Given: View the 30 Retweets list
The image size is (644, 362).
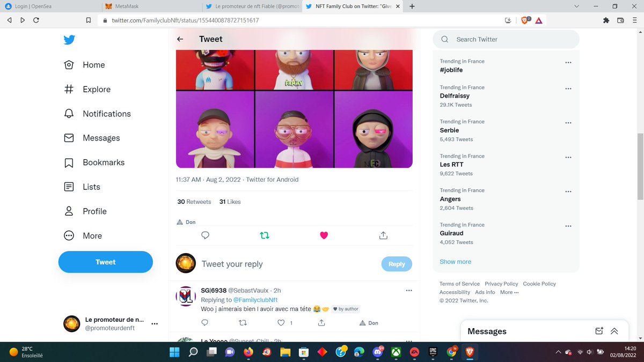Looking at the screenshot, I should click(x=194, y=202).
